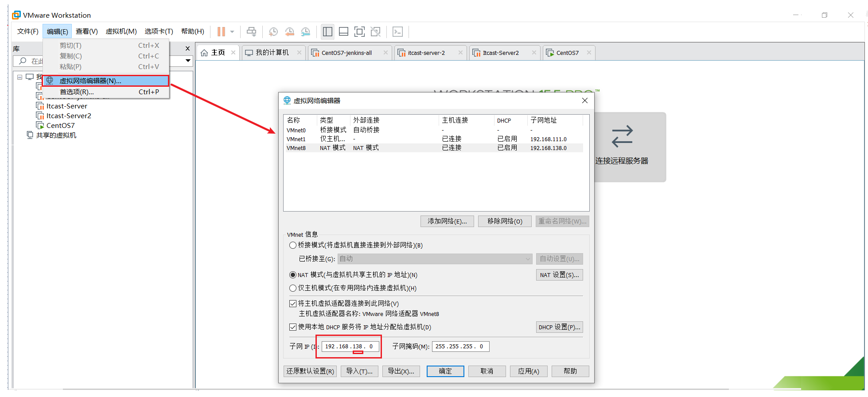Click the connect remote server arrows icon
Viewport: 868px width, 397px height.
(x=622, y=136)
